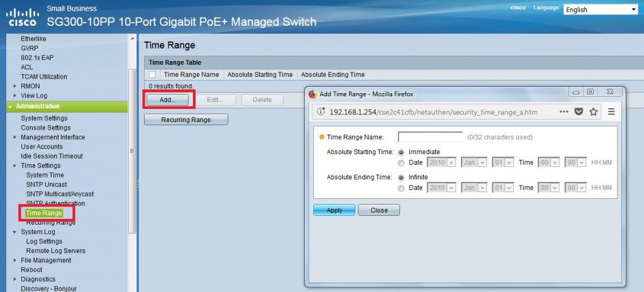The height and width of the screenshot is (292, 644).
Task: Click Absolute Starting Time column header
Action: tap(260, 74)
